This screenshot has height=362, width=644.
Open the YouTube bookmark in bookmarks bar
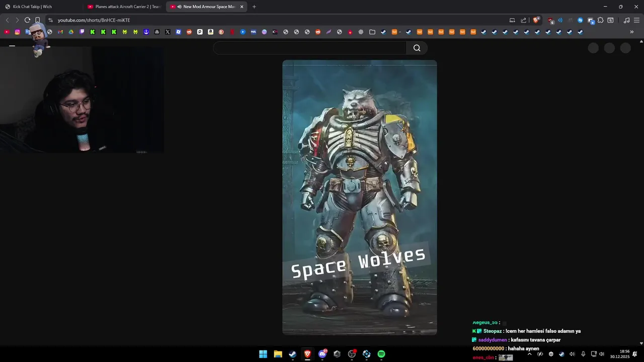[x=7, y=32]
